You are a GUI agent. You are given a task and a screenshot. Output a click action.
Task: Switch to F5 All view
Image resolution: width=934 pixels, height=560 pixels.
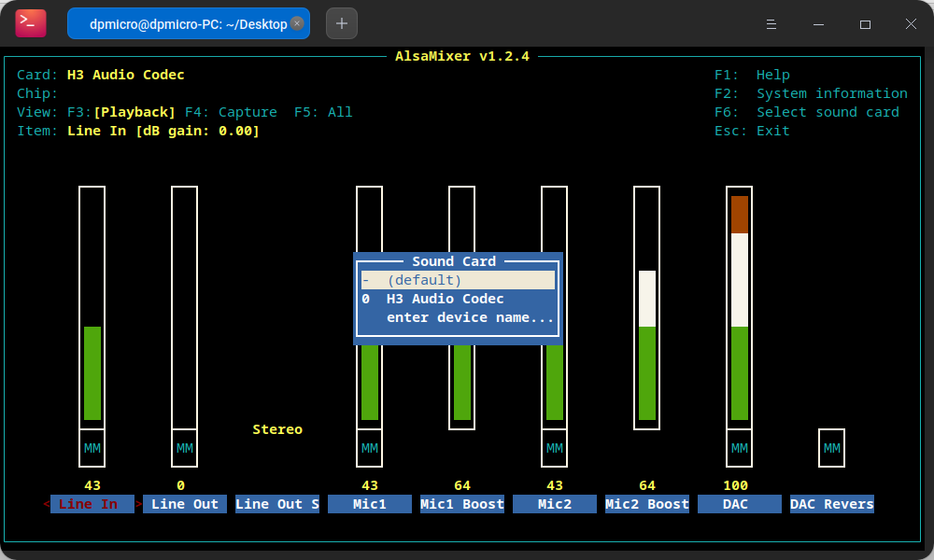[x=323, y=112]
